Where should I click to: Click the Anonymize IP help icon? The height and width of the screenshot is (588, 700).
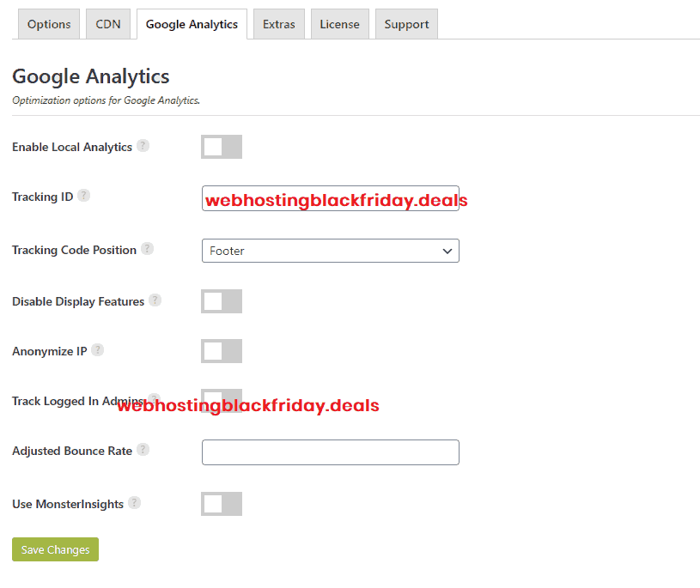pos(97,349)
